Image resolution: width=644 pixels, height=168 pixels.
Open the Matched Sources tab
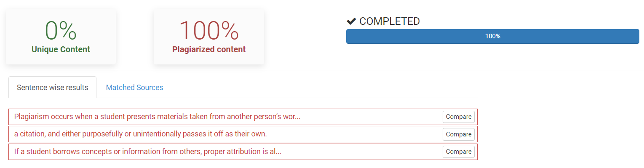[x=134, y=88]
